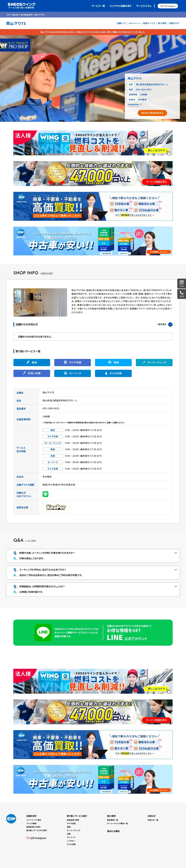Click the ENEOS Wing logo in the header
This screenshot has width=186, height=868.
point(21,6)
